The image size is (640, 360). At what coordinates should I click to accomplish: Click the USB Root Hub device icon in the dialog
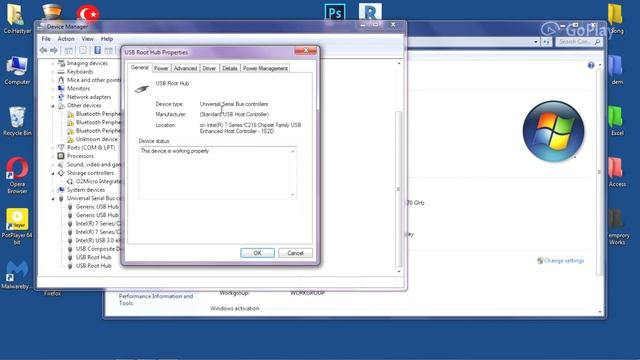tap(142, 88)
